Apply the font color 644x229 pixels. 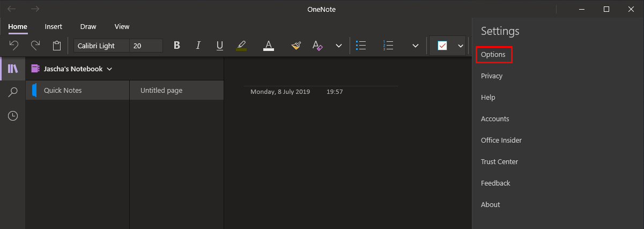(269, 46)
